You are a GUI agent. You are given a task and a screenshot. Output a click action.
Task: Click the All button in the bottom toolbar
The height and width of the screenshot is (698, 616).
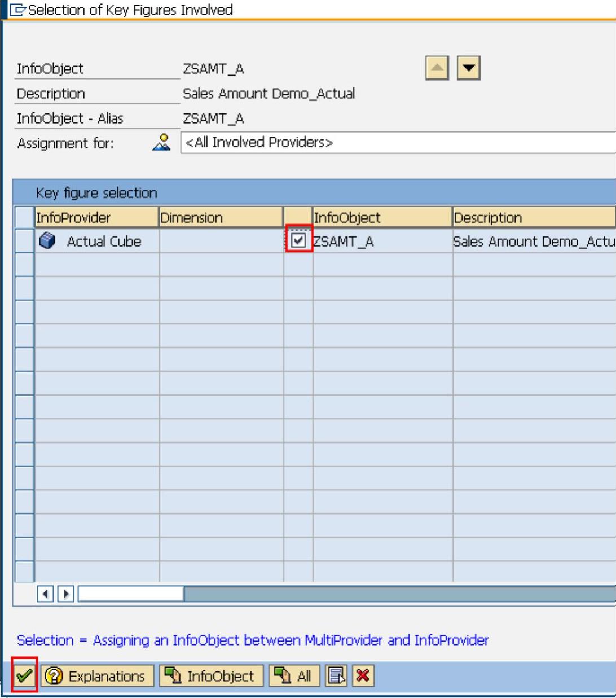[x=294, y=675]
